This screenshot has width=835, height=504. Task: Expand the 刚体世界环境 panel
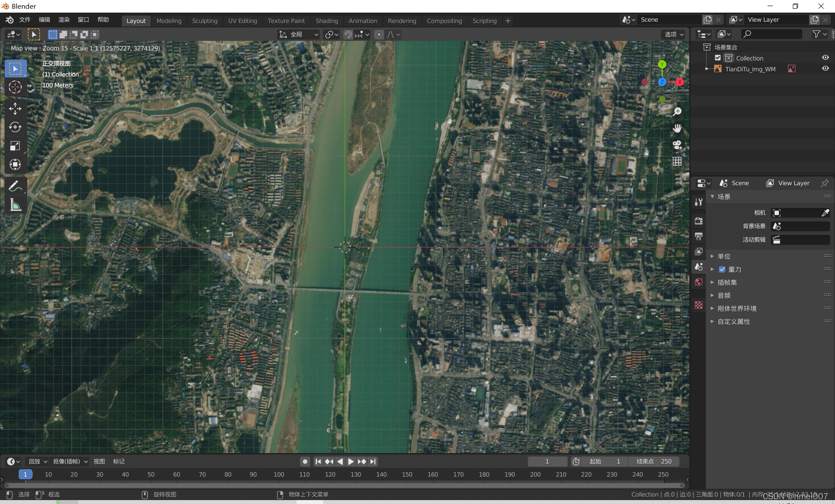click(737, 308)
